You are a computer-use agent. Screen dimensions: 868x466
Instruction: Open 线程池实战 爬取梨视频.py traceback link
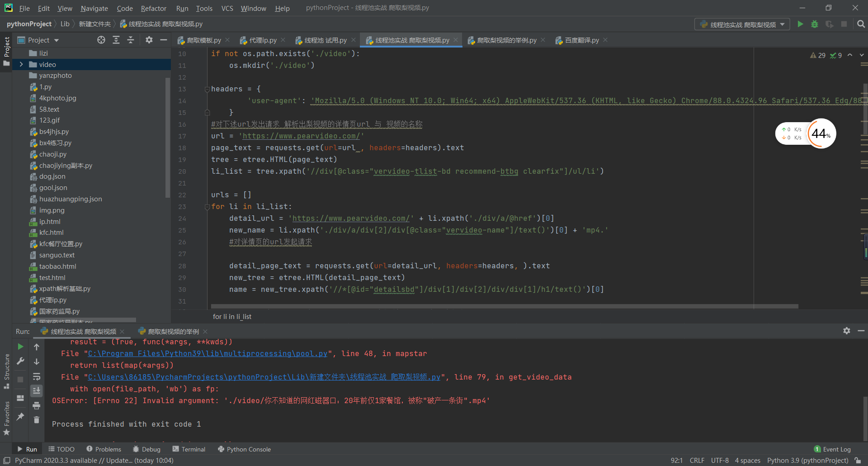(264, 377)
